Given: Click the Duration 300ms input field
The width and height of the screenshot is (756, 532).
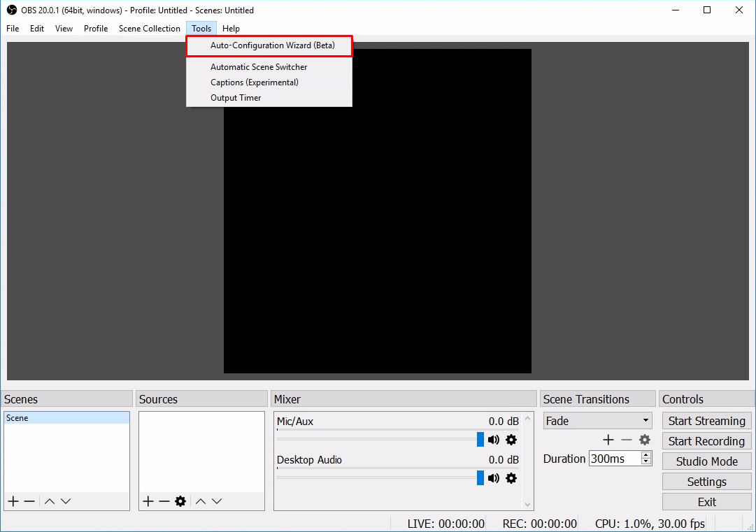Looking at the screenshot, I should (x=615, y=459).
